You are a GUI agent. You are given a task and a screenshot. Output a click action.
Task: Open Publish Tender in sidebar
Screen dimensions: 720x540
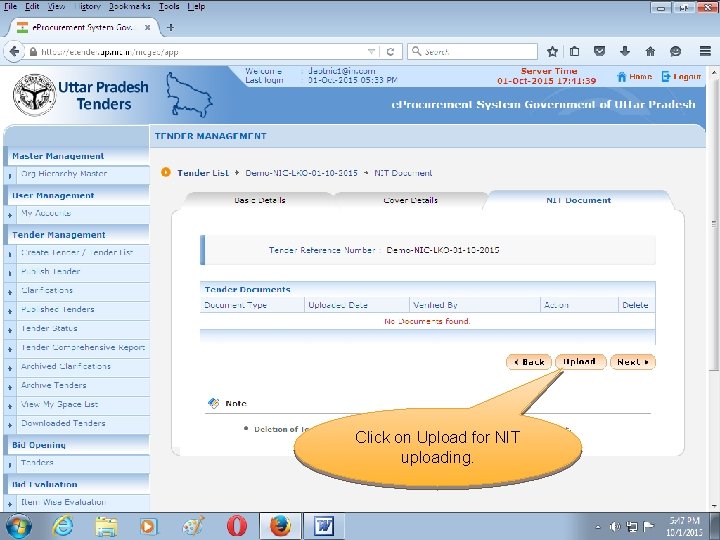pyautogui.click(x=51, y=271)
